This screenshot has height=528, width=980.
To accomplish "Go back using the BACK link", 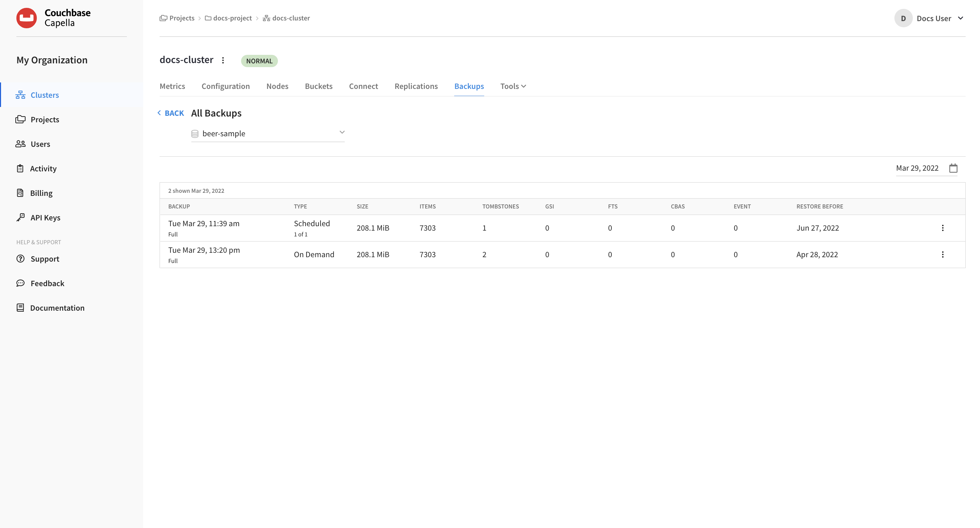I will pos(171,113).
